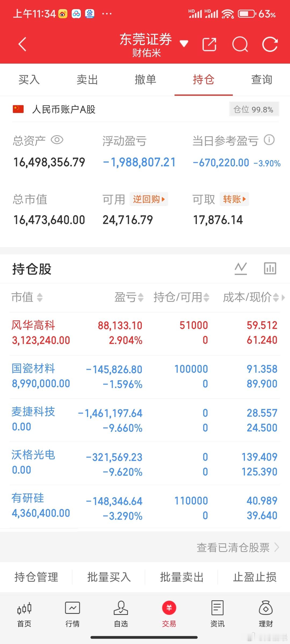
Task: Show holdings bar chart icon
Action: [270, 269]
